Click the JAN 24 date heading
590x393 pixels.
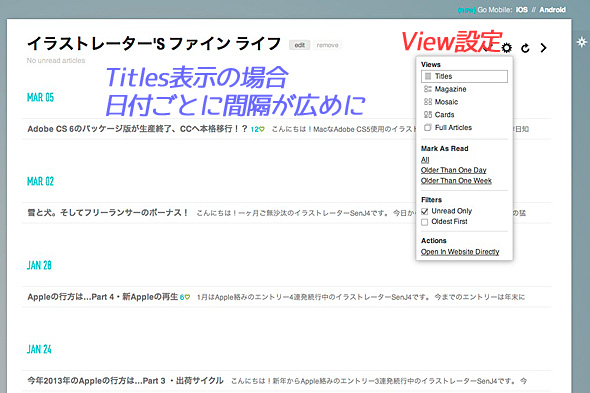pos(39,349)
